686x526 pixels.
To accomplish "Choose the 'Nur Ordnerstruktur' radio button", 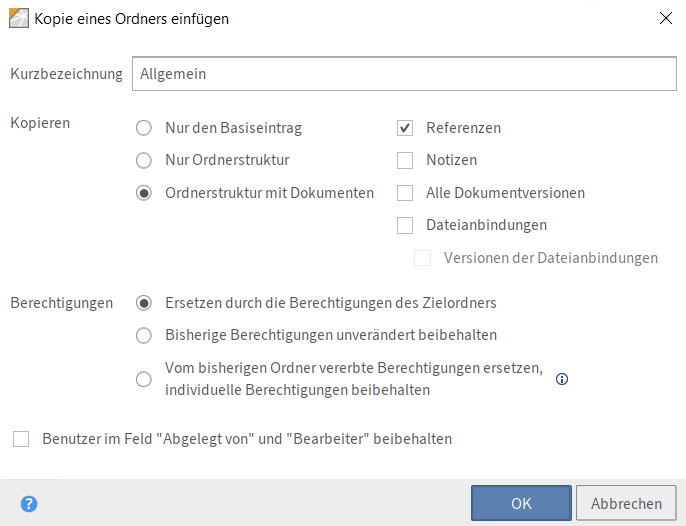I will [144, 160].
